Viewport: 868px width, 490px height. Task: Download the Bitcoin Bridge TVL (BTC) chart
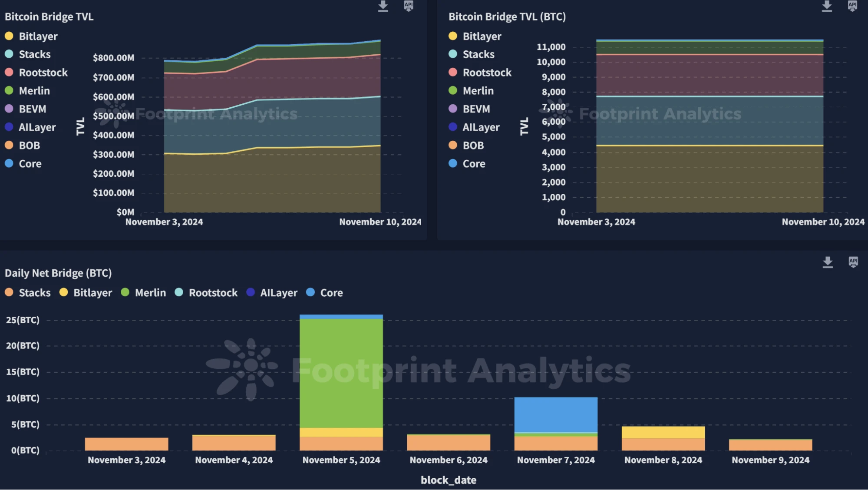pyautogui.click(x=827, y=6)
